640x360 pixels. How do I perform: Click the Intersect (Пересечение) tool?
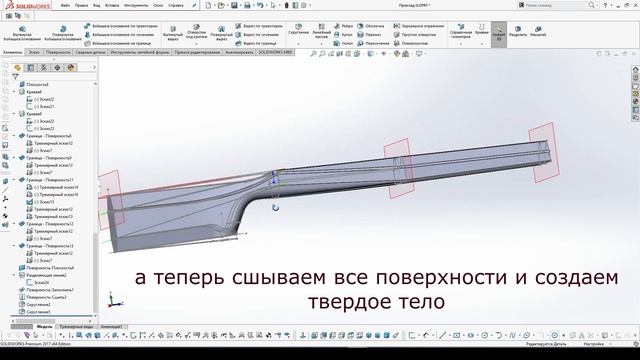click(373, 43)
